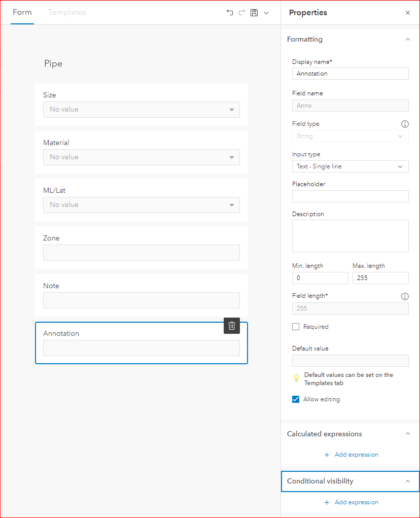Open the Material dropdown
The image size is (420, 518).
[232, 157]
